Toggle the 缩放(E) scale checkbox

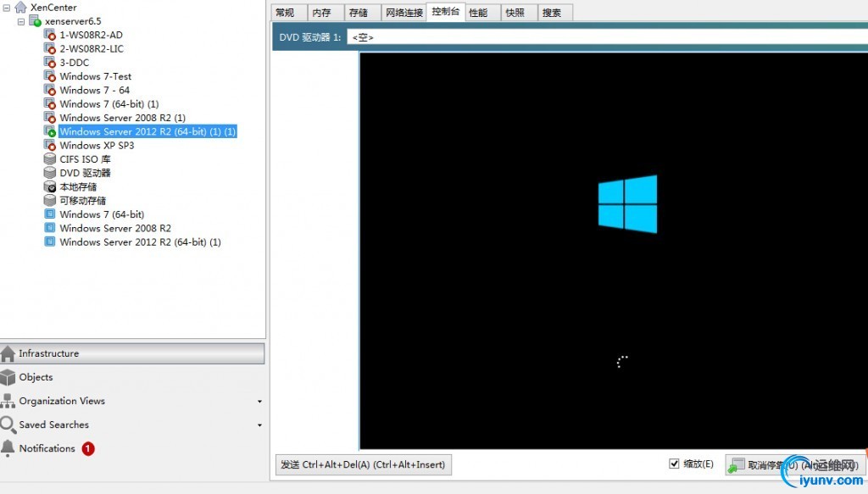(x=674, y=463)
